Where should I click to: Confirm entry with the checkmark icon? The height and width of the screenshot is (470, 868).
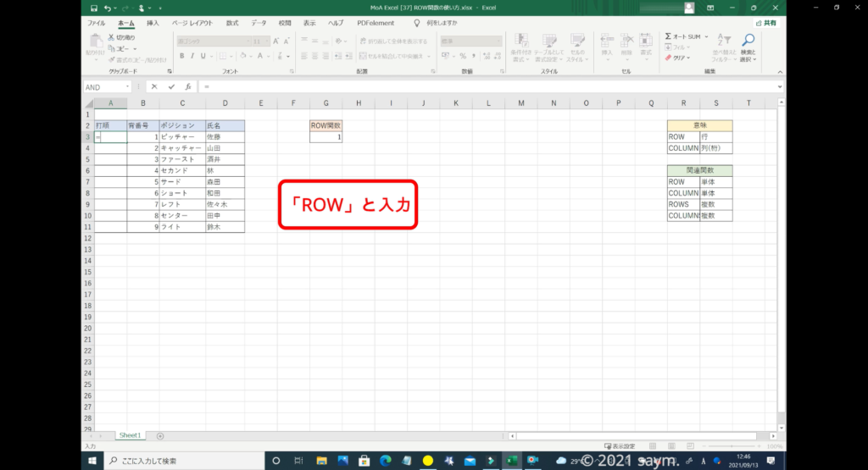(171, 86)
